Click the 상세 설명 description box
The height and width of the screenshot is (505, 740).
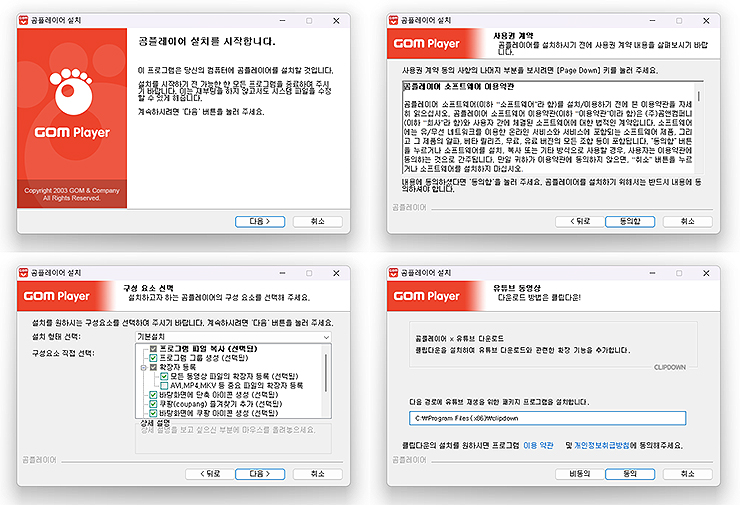[x=233, y=438]
